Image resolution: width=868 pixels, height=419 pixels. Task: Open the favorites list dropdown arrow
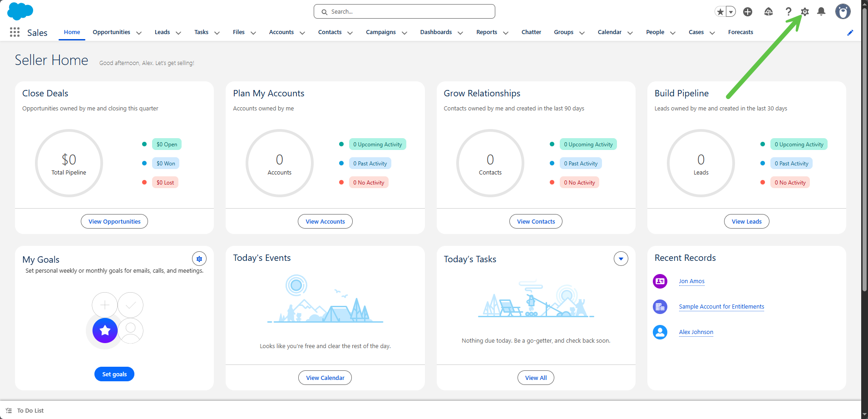pyautogui.click(x=731, y=12)
